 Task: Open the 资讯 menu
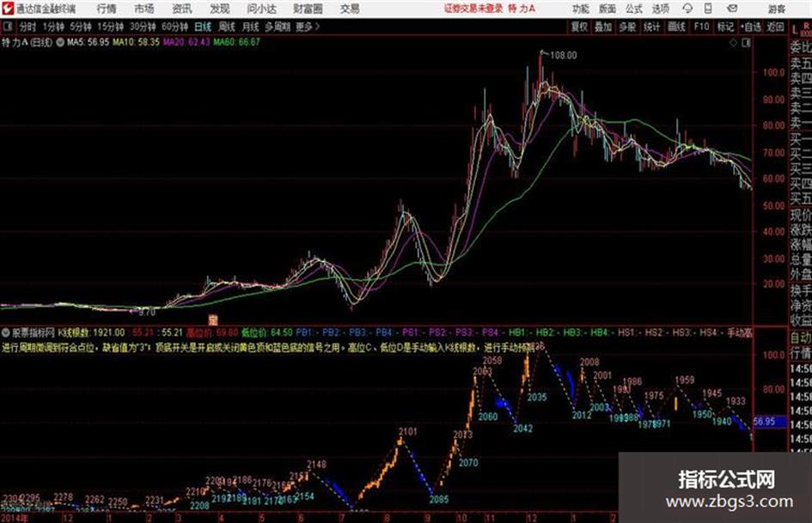tap(182, 9)
